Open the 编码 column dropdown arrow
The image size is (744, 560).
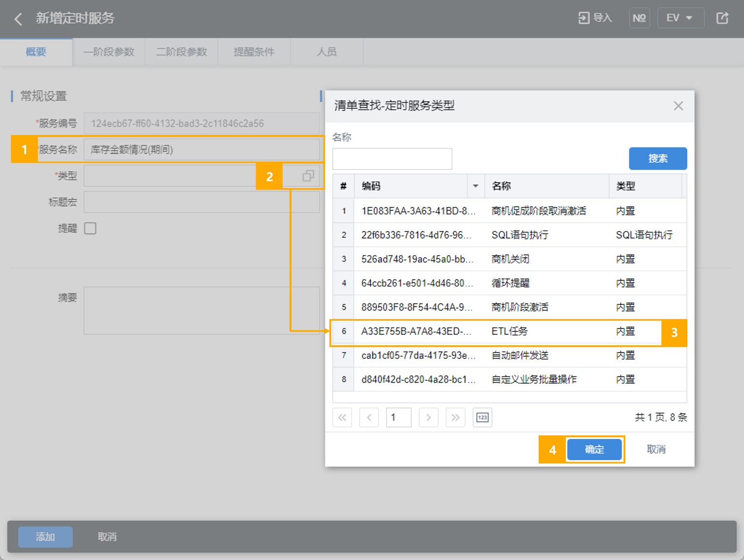coord(476,186)
